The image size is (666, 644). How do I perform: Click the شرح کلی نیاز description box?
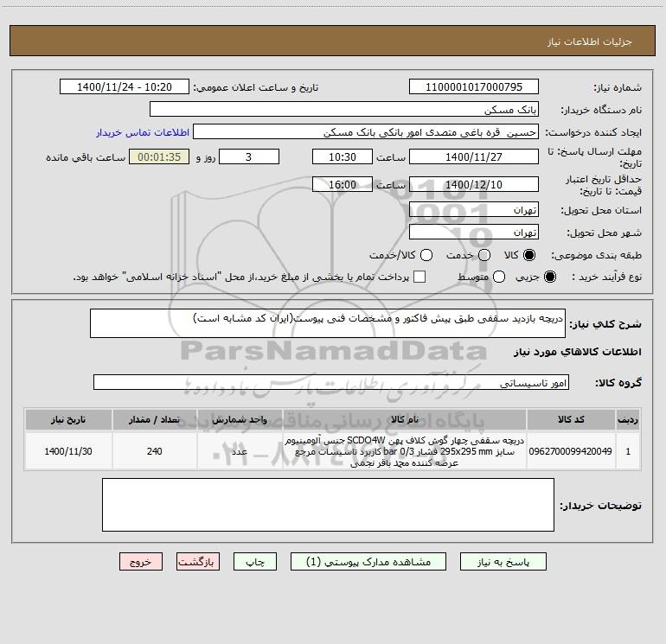point(328,323)
